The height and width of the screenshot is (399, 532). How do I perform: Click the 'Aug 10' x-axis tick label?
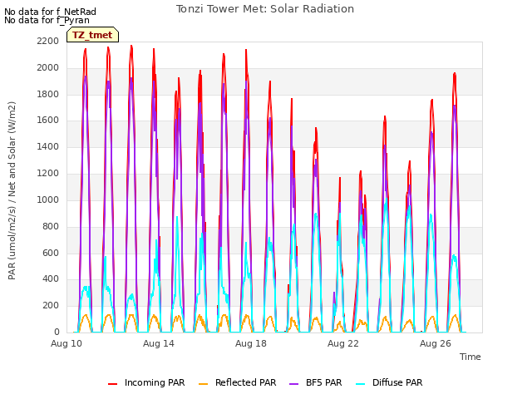click(66, 343)
